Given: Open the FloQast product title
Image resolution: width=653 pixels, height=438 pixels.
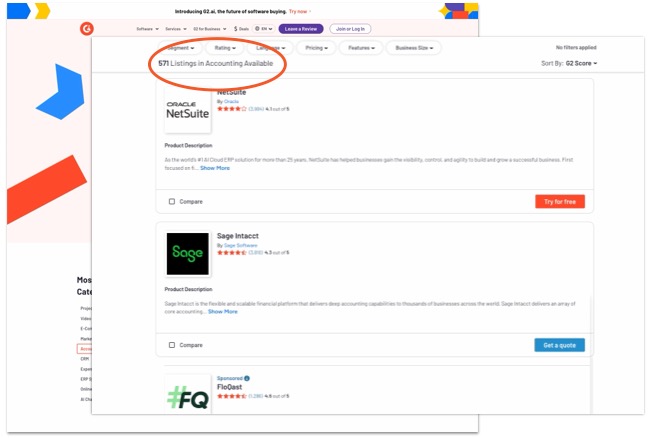Looking at the screenshot, I should 229,387.
